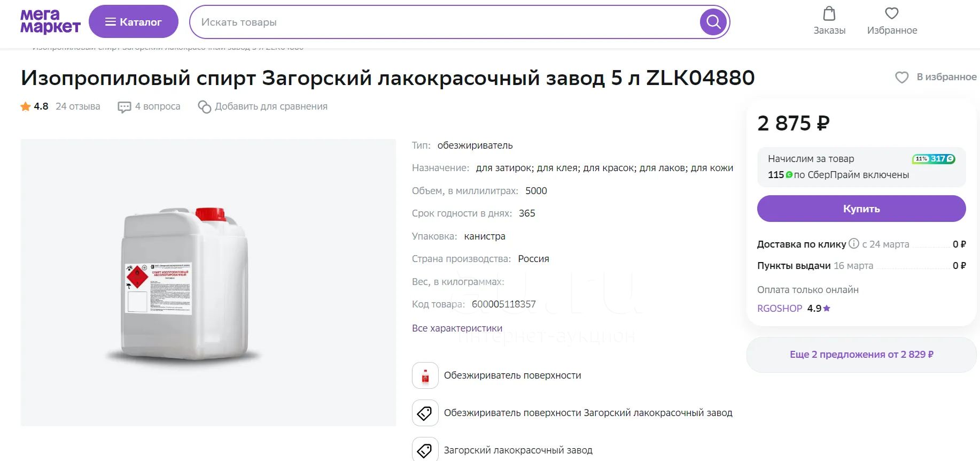Open the Каталог menu button

click(133, 22)
